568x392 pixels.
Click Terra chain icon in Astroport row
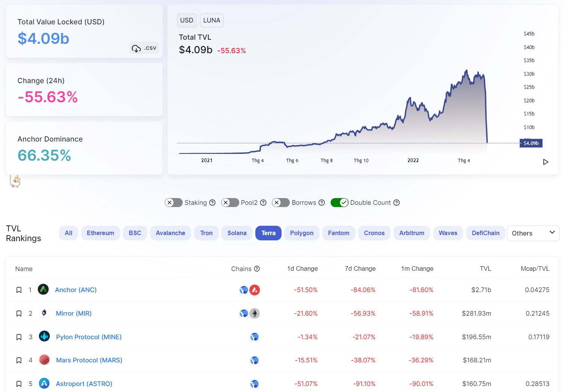click(x=255, y=384)
